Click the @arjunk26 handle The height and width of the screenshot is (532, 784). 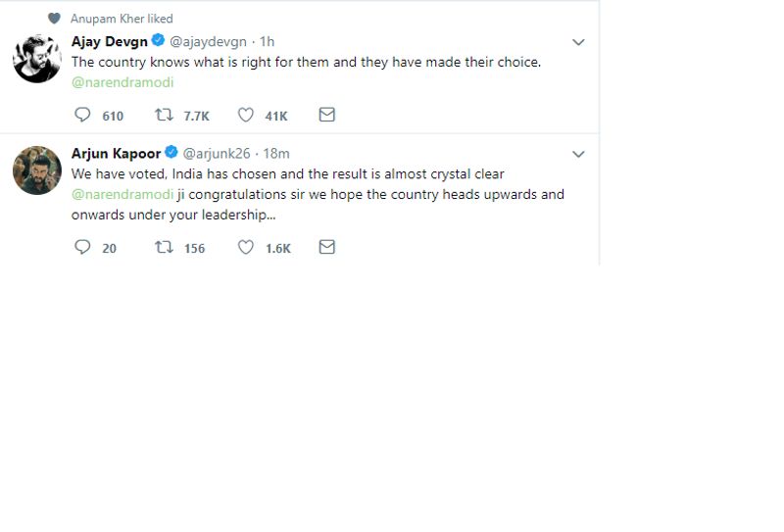click(218, 153)
